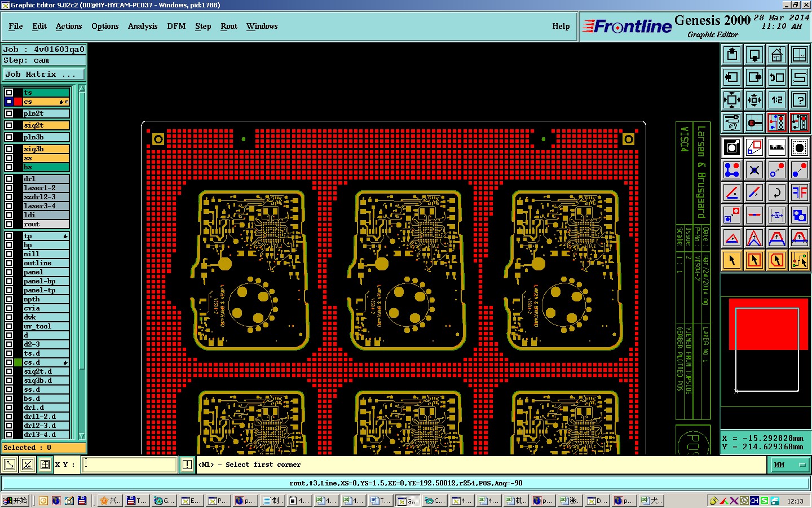Select the rectangle area selection arrow tool
The width and height of the screenshot is (812, 508).
(x=754, y=260)
